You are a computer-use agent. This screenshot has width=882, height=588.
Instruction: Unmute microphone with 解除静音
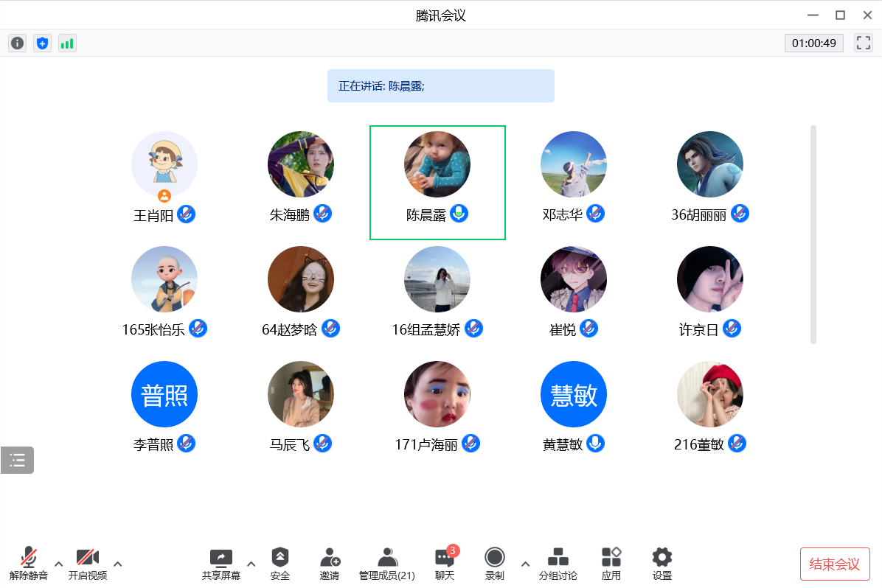pyautogui.click(x=29, y=564)
